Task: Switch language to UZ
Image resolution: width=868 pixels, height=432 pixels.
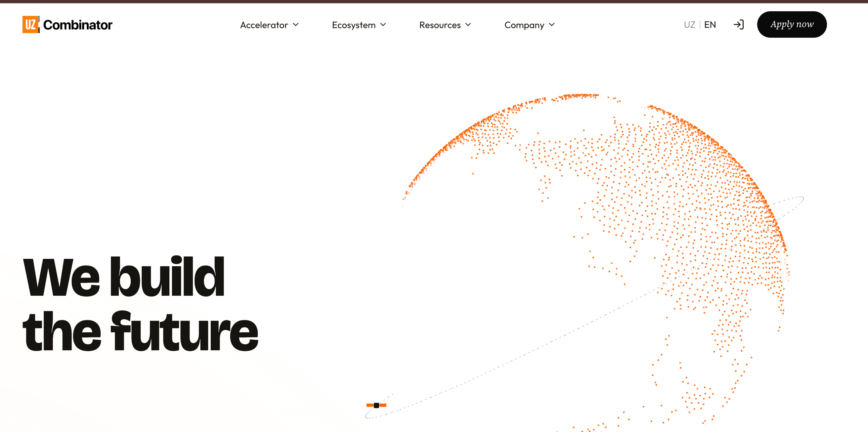Action: pos(689,24)
